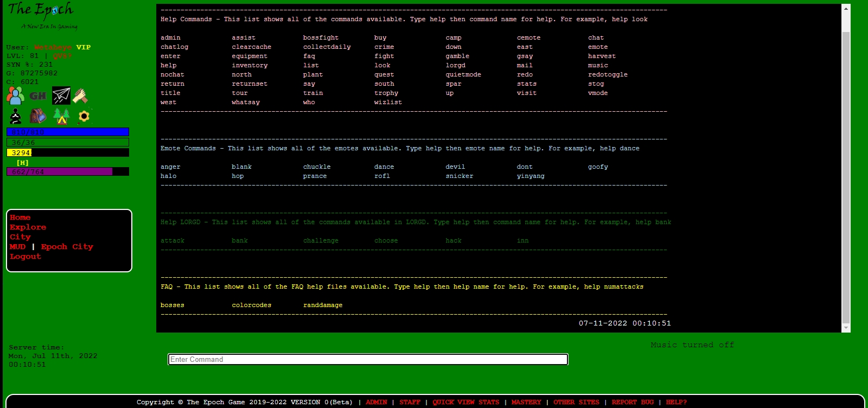Click the yellow [H] toggle marker
This screenshot has width=868, height=408.
tap(22, 163)
